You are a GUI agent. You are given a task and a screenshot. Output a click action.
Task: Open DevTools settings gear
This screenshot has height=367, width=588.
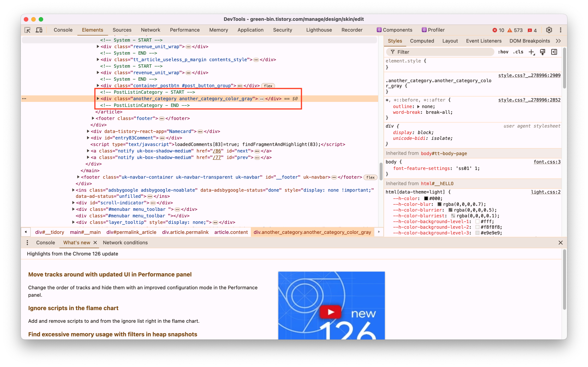click(549, 30)
